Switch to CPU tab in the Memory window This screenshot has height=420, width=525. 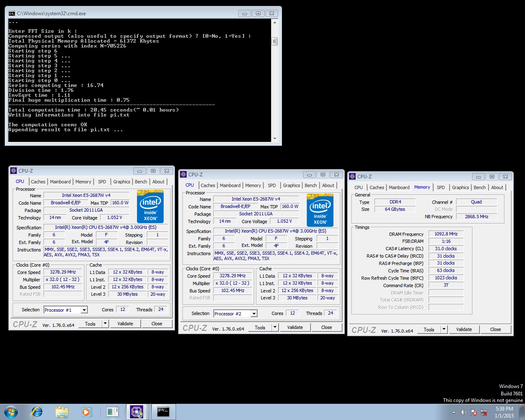359,187
